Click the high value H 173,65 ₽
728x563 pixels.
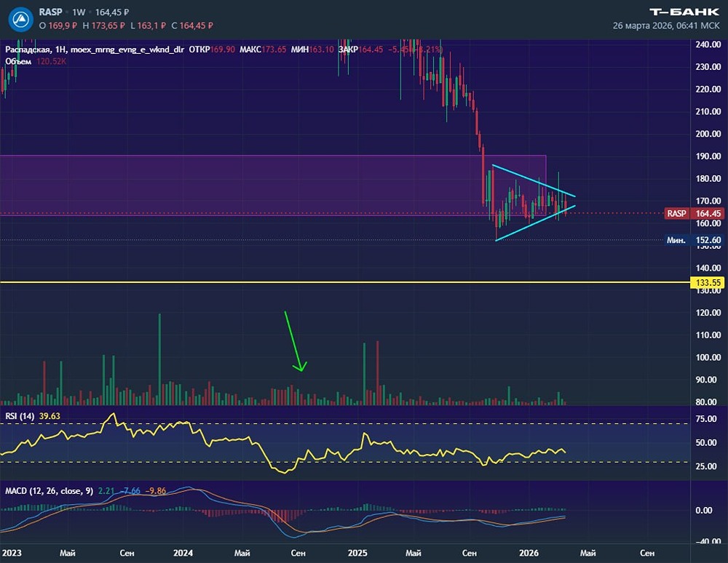103,26
